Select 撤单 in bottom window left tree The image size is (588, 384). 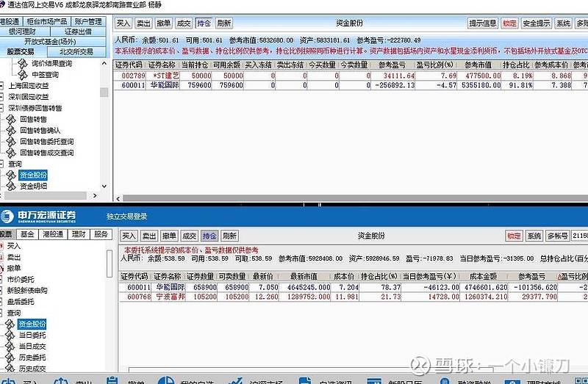point(14,268)
